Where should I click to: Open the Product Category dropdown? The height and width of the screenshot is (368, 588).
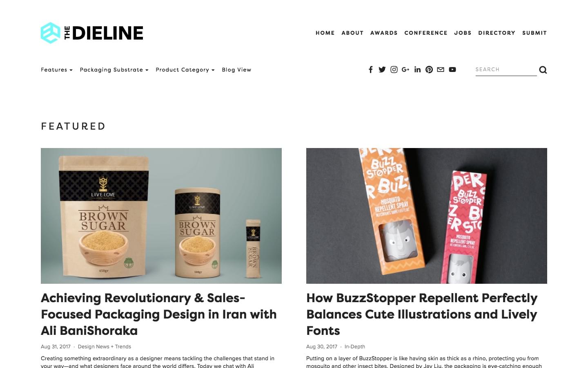(x=185, y=70)
